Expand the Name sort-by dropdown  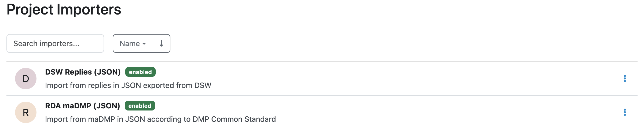click(133, 43)
